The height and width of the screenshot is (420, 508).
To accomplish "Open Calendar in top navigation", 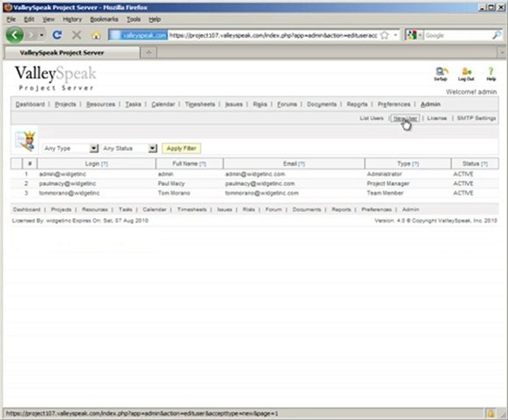I will (163, 104).
